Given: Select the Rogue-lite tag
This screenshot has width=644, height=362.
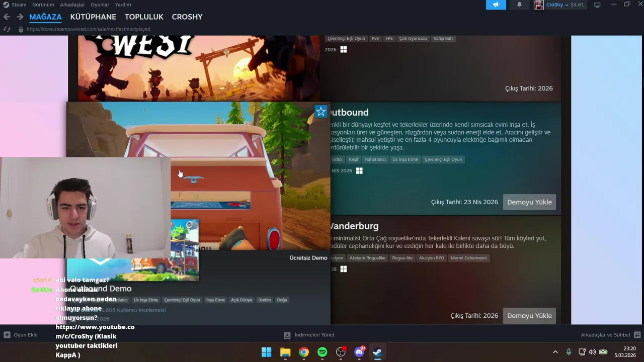Looking at the screenshot, I should click(402, 258).
